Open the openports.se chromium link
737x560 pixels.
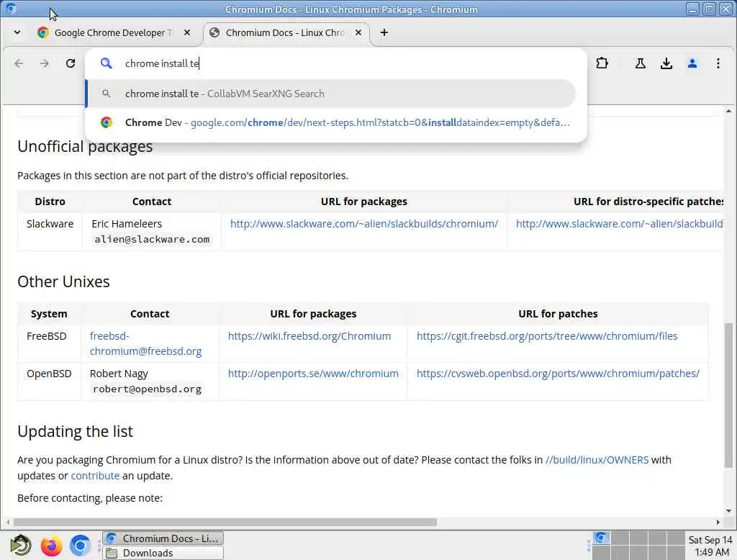pyautogui.click(x=313, y=374)
